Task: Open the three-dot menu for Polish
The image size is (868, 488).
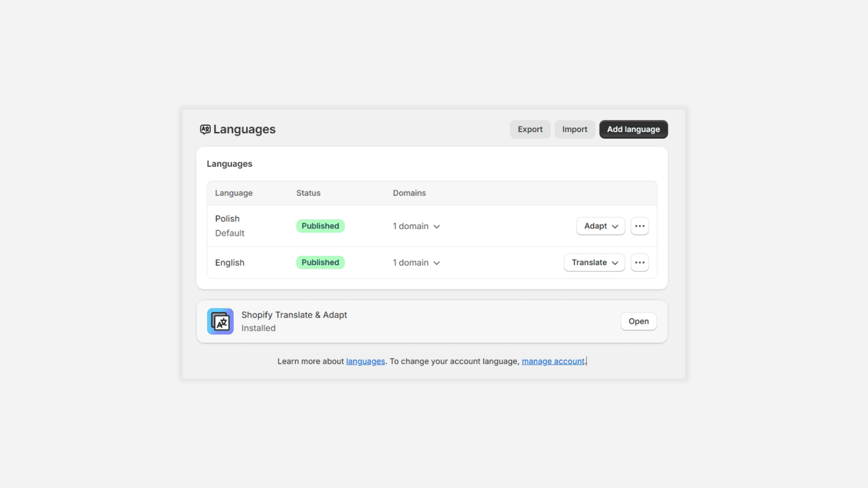Action: click(x=640, y=226)
